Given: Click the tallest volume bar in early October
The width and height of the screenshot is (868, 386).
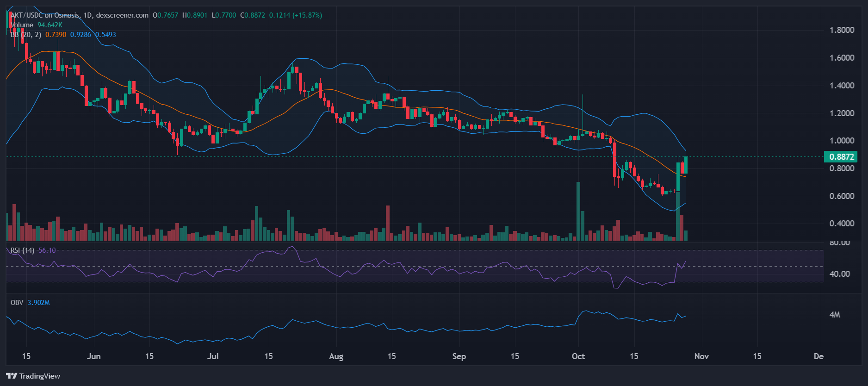Looking at the screenshot, I should click(x=578, y=212).
